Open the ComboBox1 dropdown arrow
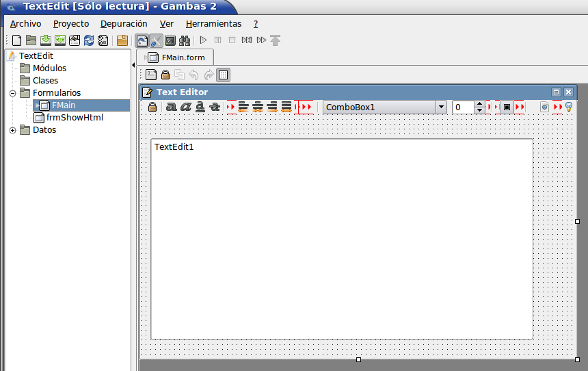Viewport: 588px width, 371px height. [442, 107]
